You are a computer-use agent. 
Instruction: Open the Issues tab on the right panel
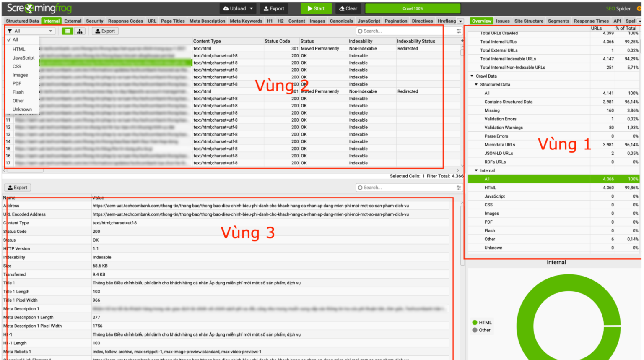point(502,20)
